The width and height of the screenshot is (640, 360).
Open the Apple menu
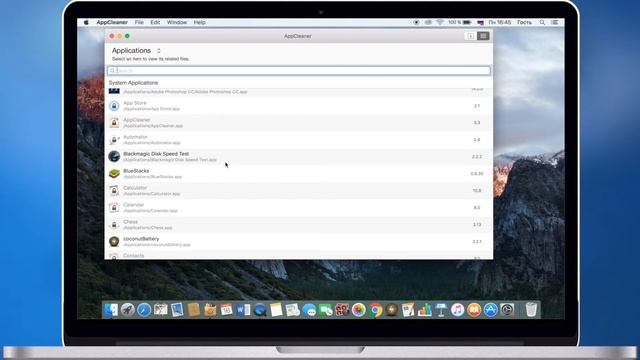tap(86, 22)
